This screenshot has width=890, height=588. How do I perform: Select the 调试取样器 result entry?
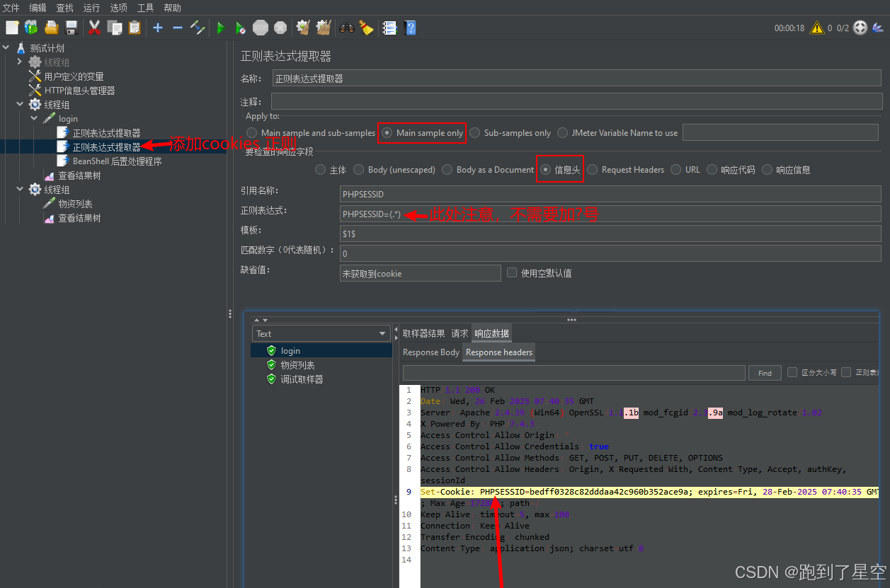[x=302, y=379]
